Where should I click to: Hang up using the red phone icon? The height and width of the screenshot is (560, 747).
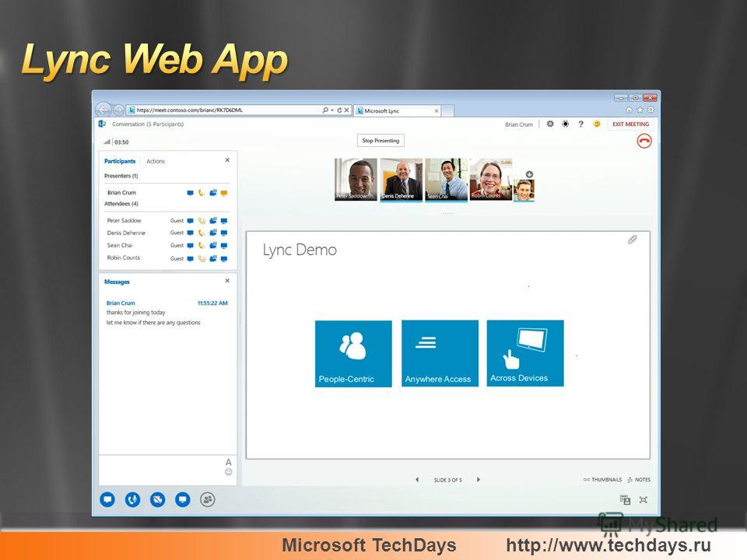[x=644, y=141]
